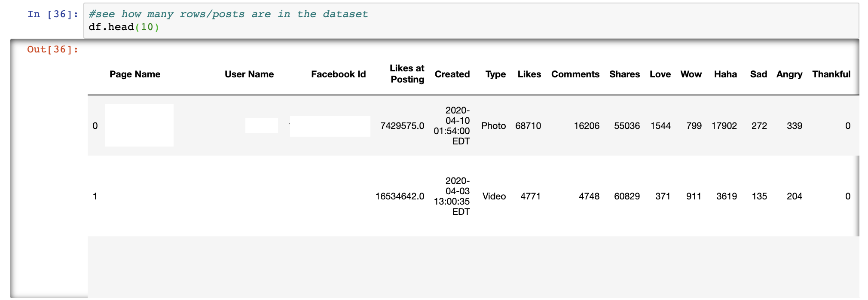Image resolution: width=868 pixels, height=300 pixels.
Task: Click the redacted Page Name cell in row 0
Action: [139, 125]
